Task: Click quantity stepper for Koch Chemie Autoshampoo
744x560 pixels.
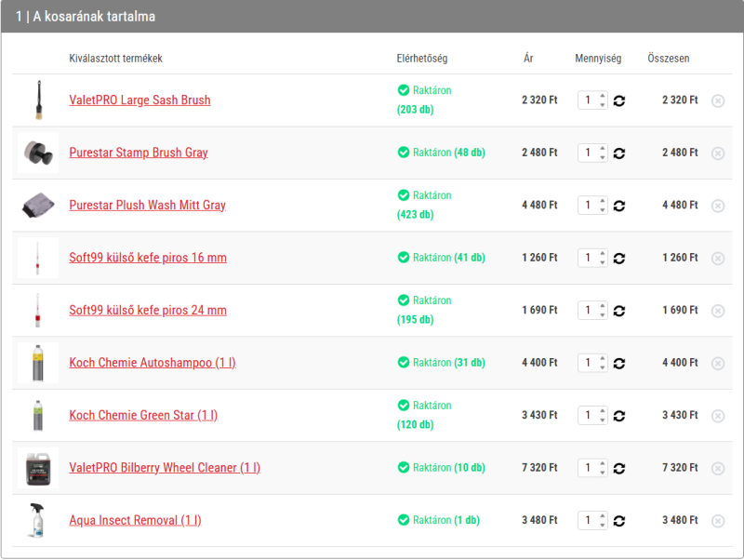Action: coord(592,363)
